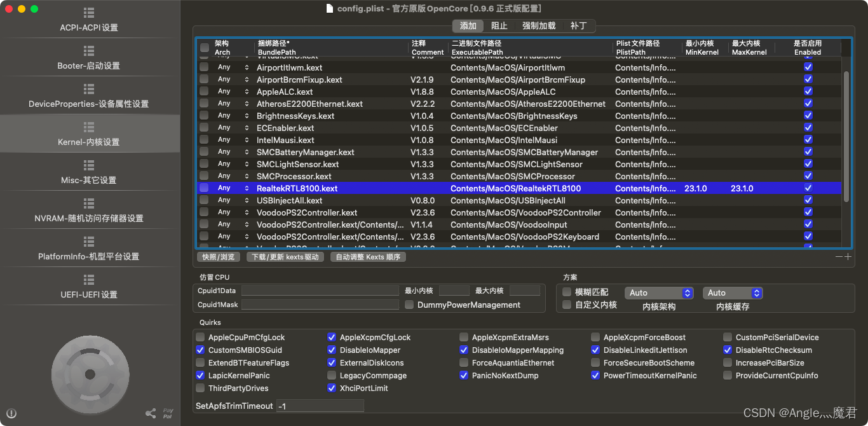Click the Cpuid1Data input field
Screen dimensions: 868x426
click(x=320, y=291)
